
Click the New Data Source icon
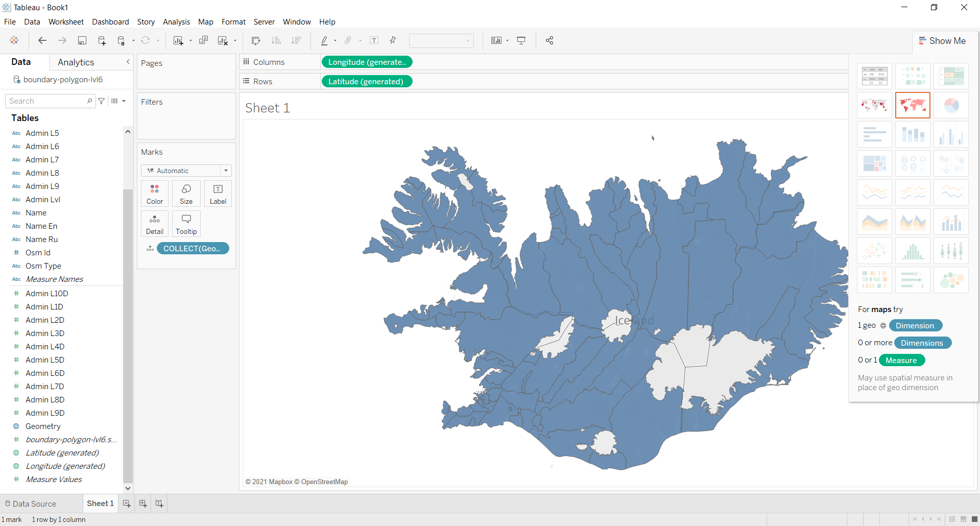102,41
